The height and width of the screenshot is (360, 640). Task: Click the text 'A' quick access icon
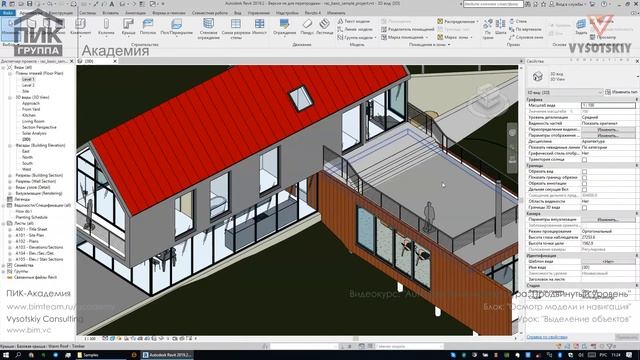coord(112,4)
